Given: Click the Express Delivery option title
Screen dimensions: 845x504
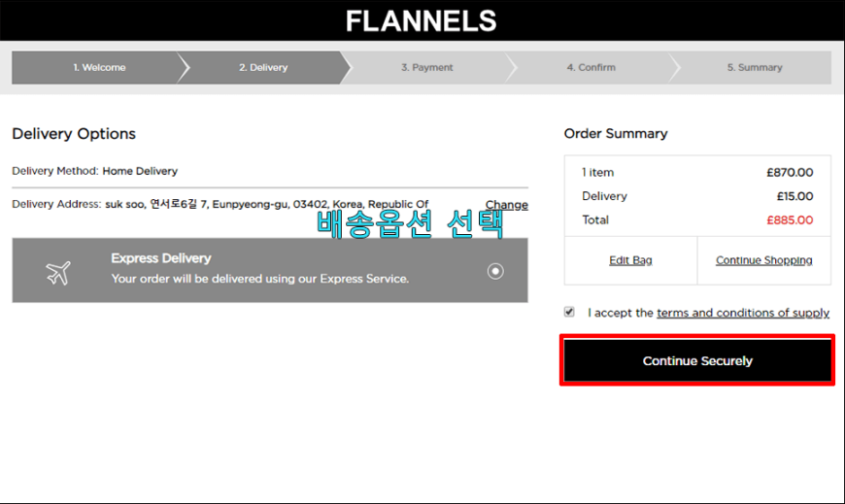Looking at the screenshot, I should tap(161, 258).
